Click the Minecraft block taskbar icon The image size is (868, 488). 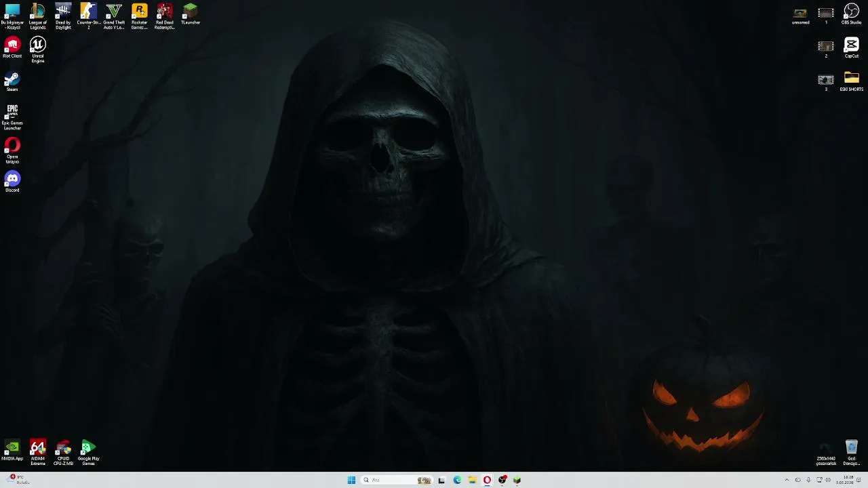(x=517, y=480)
